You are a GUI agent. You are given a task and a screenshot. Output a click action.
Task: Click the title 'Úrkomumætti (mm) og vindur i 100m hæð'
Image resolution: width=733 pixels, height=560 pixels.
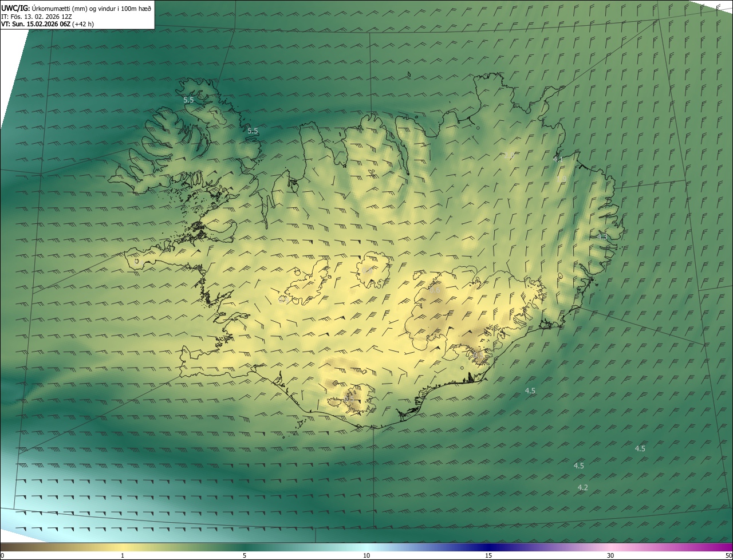coord(92,8)
